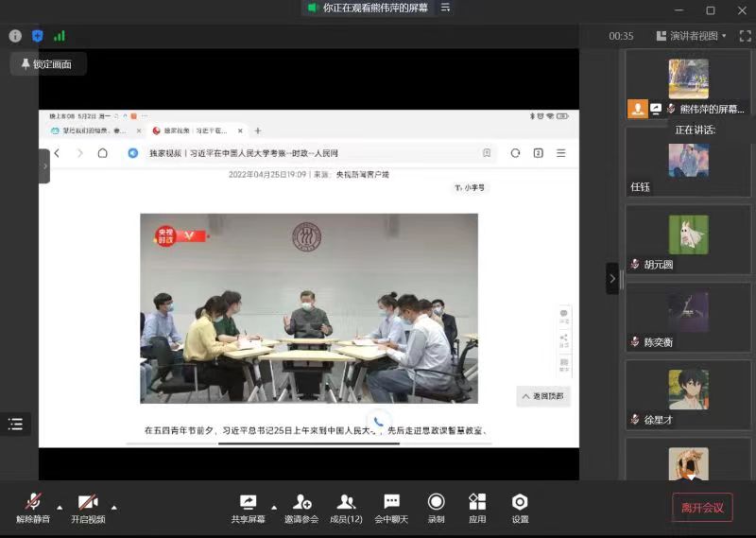Turn on camera with 开启视频
Image resolution: width=756 pixels, height=538 pixels.
point(88,507)
